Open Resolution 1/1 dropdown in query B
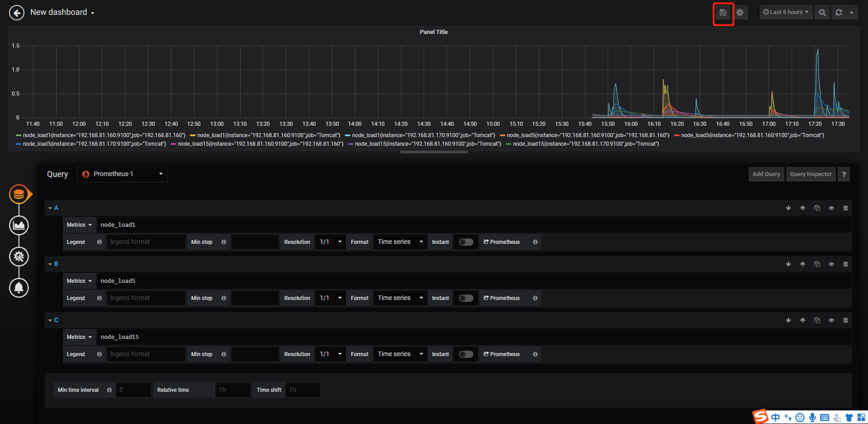 tap(330, 298)
